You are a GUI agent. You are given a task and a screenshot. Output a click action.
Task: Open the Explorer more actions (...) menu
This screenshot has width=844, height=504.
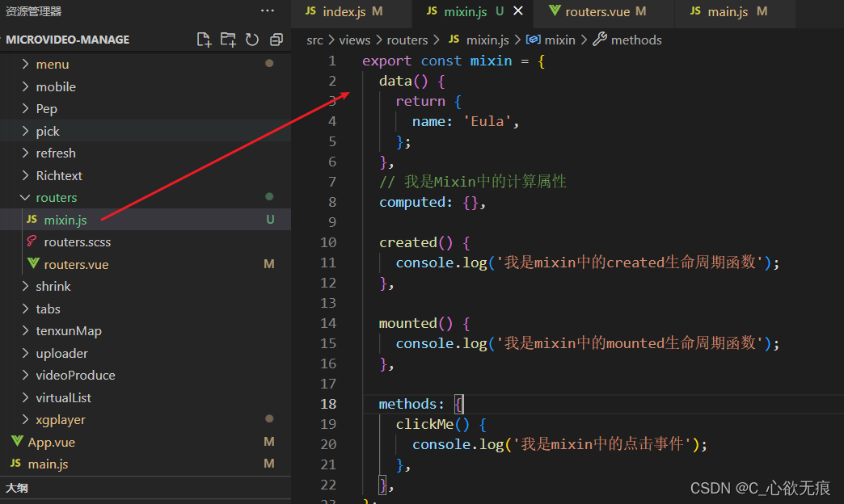pyautogui.click(x=267, y=9)
